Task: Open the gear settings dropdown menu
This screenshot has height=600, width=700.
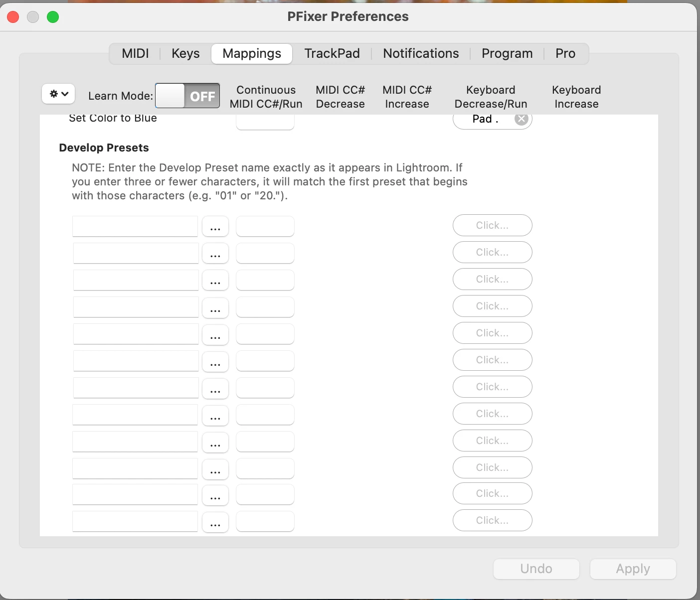Action: [x=58, y=94]
